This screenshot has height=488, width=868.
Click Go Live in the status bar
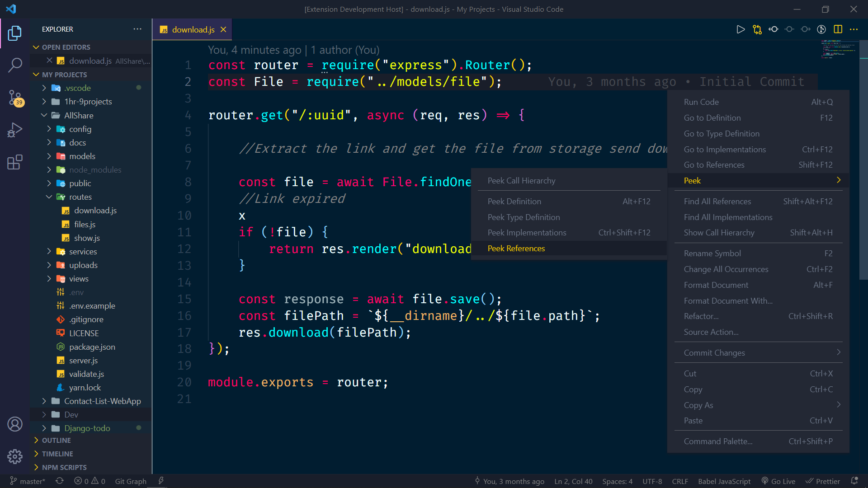pos(778,481)
